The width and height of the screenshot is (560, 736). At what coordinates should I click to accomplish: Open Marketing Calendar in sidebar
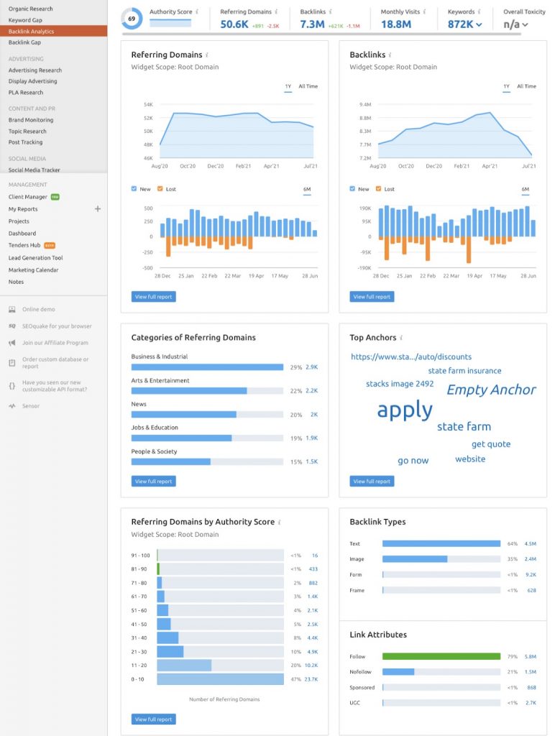33,270
